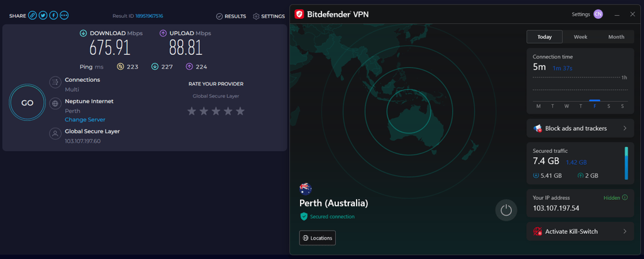
Task: Switch to the Week tab
Action: (580, 37)
